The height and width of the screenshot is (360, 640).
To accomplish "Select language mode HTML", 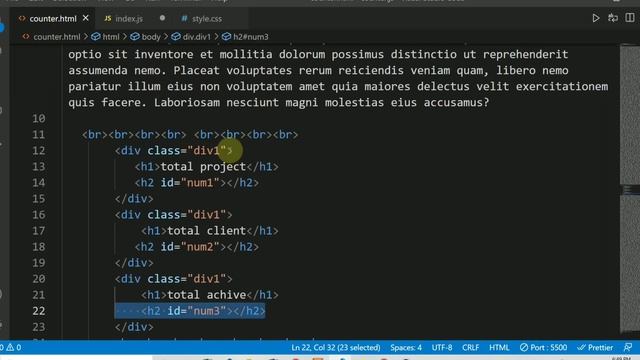I will click(499, 348).
